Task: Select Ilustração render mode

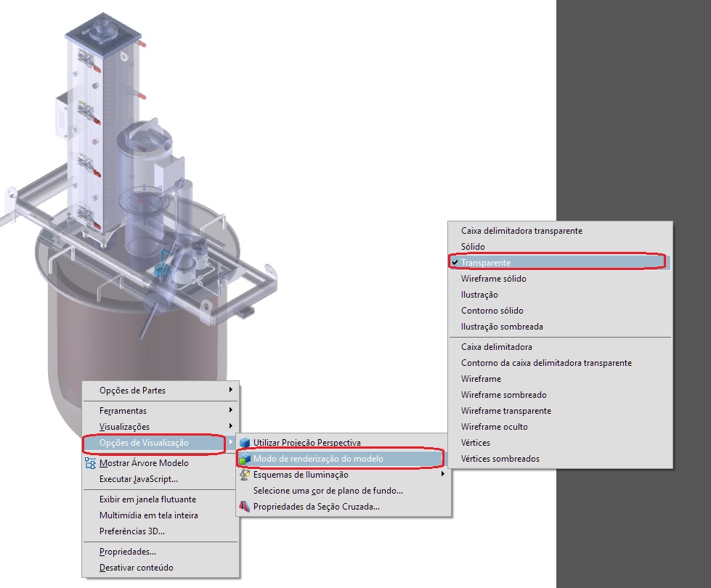Action: [560, 295]
